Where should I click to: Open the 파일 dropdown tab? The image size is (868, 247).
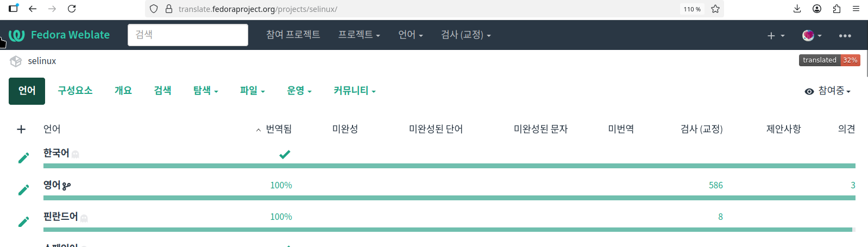click(x=252, y=91)
